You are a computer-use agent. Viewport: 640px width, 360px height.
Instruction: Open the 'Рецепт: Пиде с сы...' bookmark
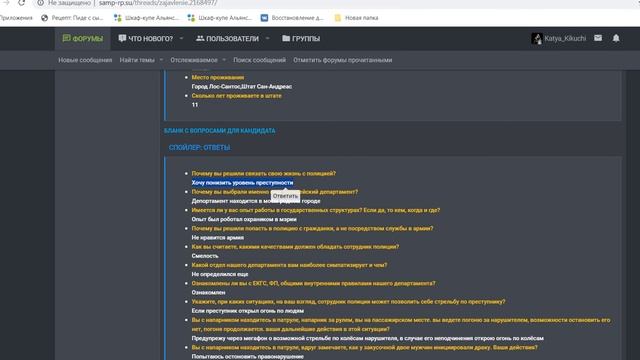pos(72,18)
